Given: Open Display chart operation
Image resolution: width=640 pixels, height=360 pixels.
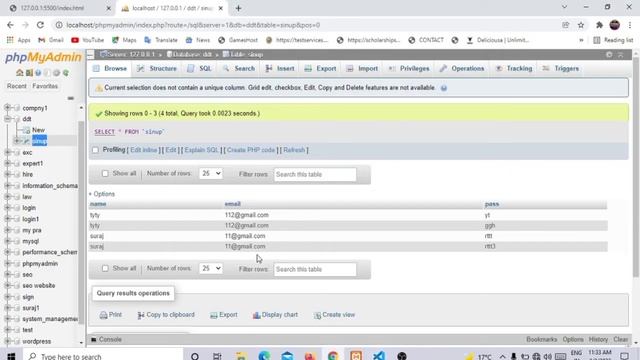Looking at the screenshot, I should point(275,315).
